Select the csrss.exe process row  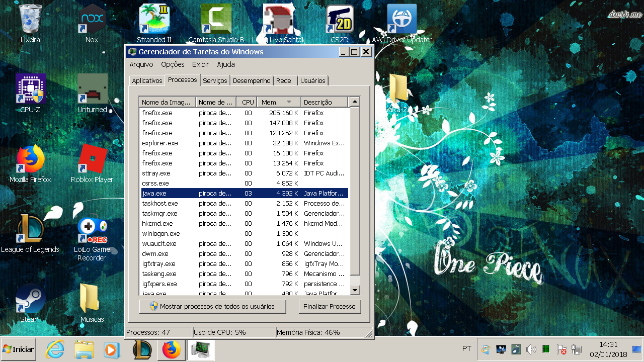tap(244, 183)
